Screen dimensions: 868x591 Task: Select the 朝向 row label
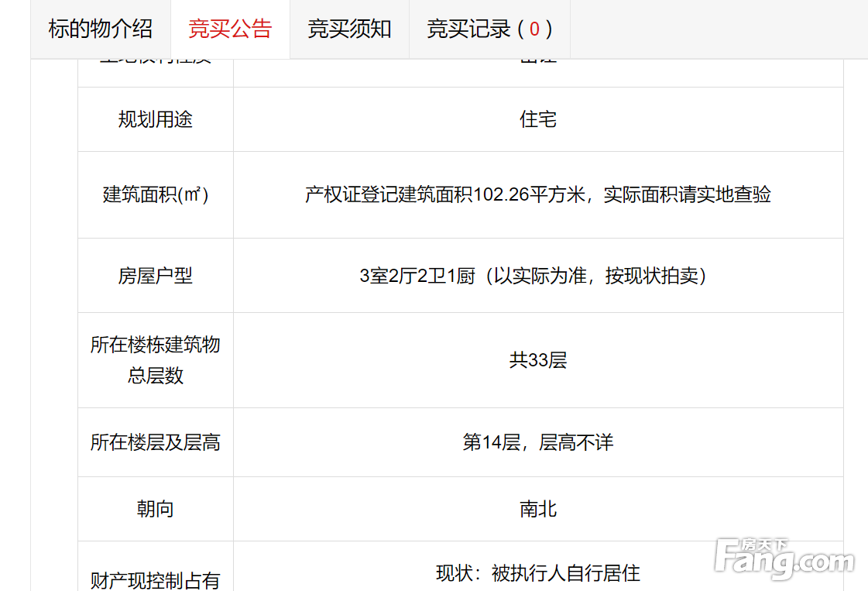(155, 509)
